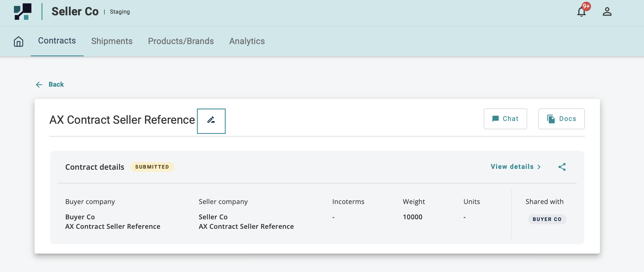This screenshot has width=644, height=272.
Task: Click the Back link
Action: (56, 84)
